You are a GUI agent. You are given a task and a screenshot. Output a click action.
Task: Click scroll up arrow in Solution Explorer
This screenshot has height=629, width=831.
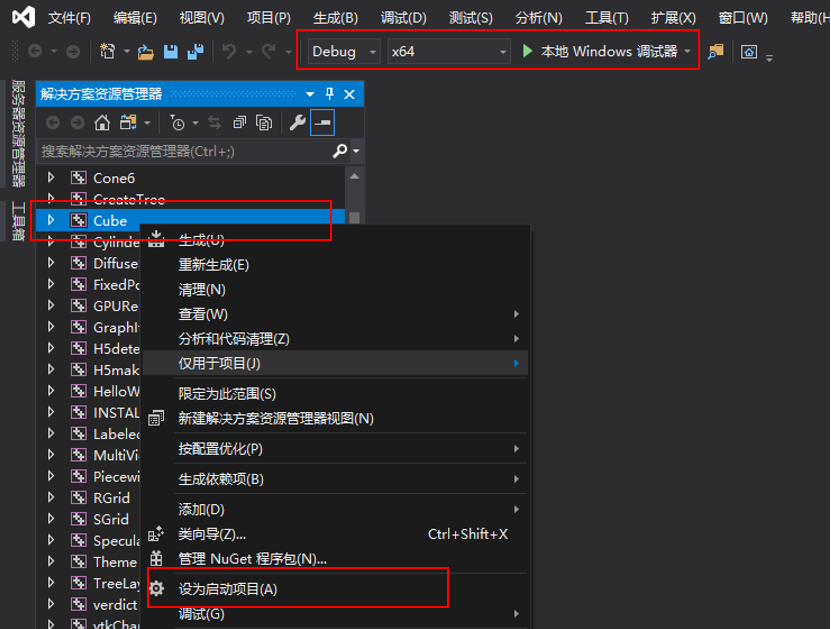point(355,176)
